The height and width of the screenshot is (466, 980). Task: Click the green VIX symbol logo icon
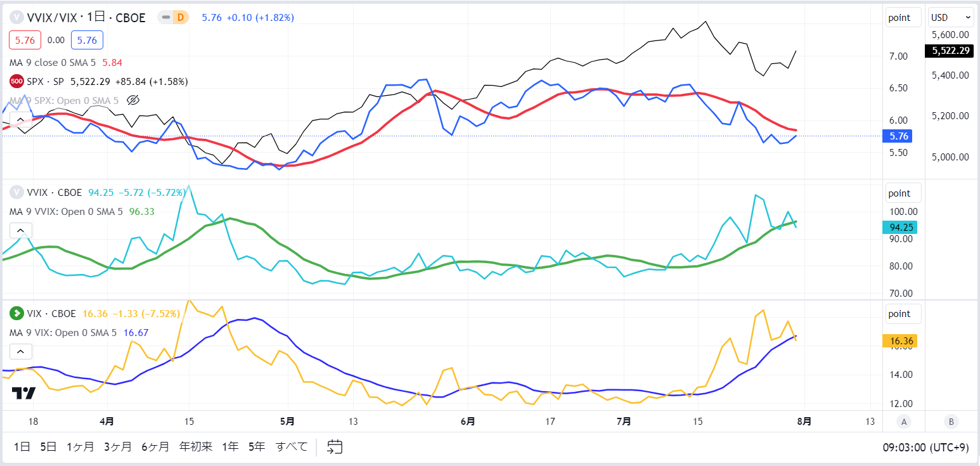(16, 313)
